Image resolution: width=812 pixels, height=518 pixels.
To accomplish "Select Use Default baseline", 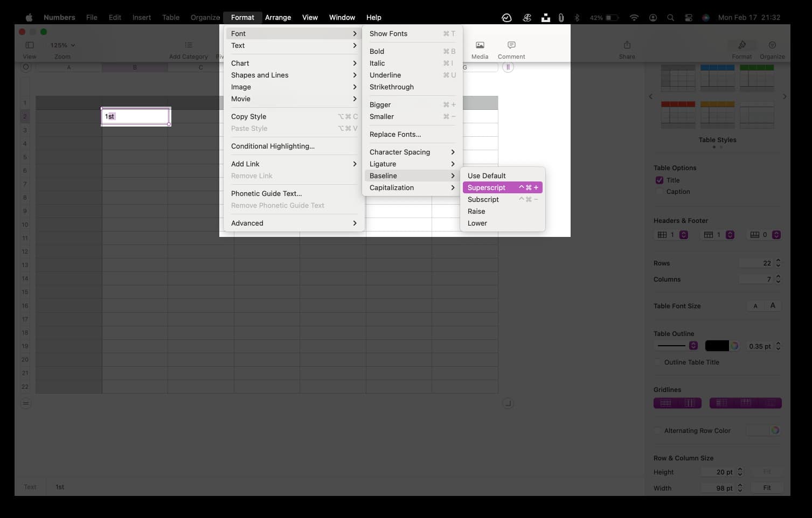I will click(502, 176).
